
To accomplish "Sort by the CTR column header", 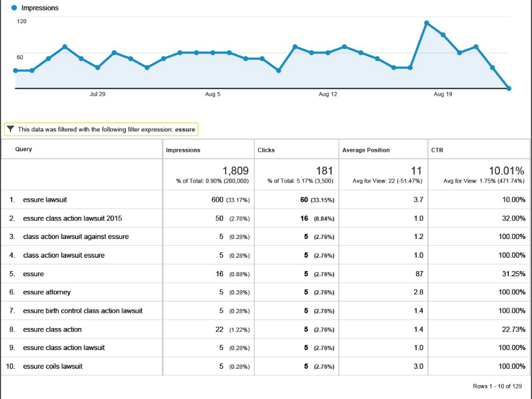I will (437, 150).
